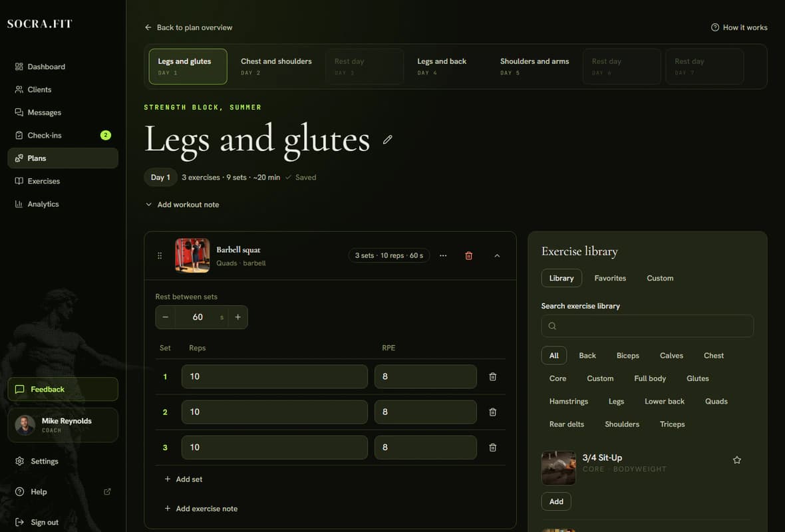
Task: Delete set 3 row
Action: pyautogui.click(x=493, y=448)
